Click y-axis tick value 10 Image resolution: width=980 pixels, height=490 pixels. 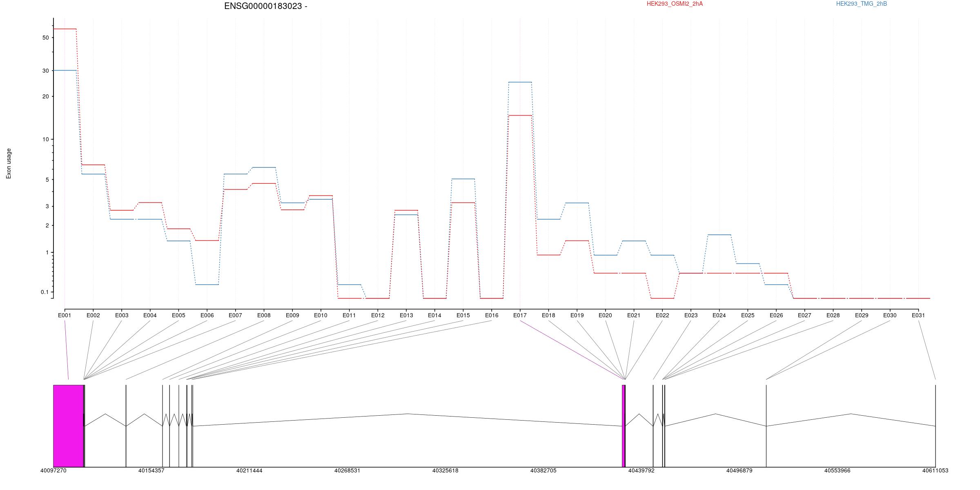point(45,139)
